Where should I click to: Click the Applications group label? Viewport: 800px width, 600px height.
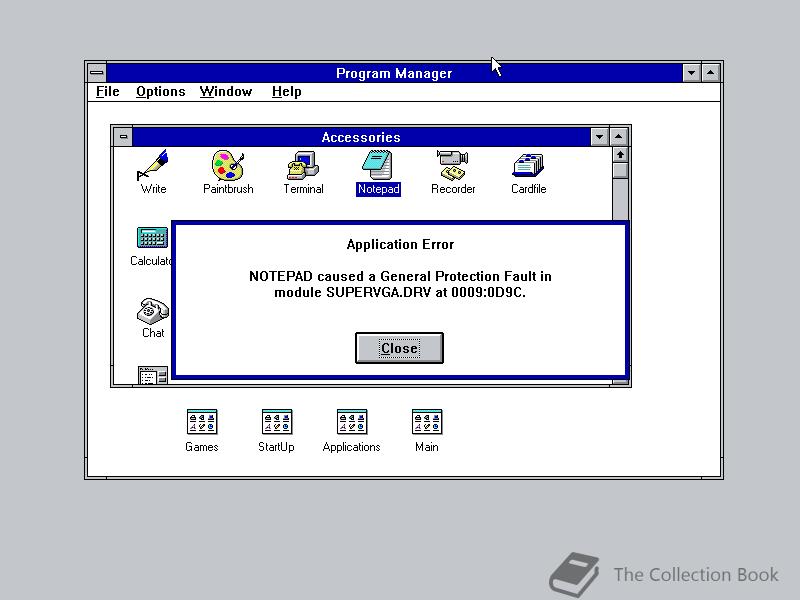tap(352, 447)
